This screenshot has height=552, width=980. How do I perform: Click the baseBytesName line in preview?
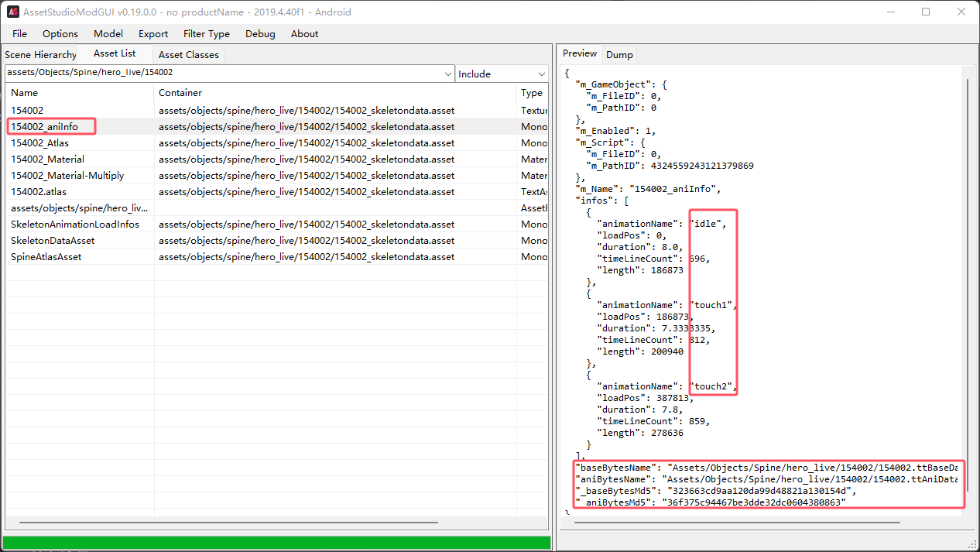[x=767, y=468]
